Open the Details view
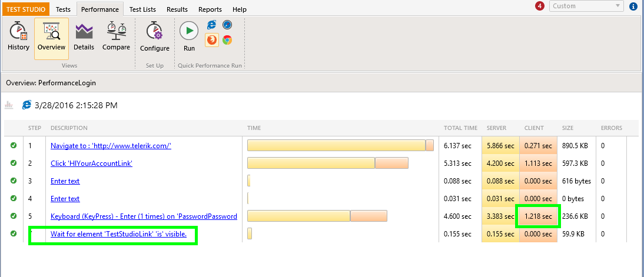 (84, 37)
